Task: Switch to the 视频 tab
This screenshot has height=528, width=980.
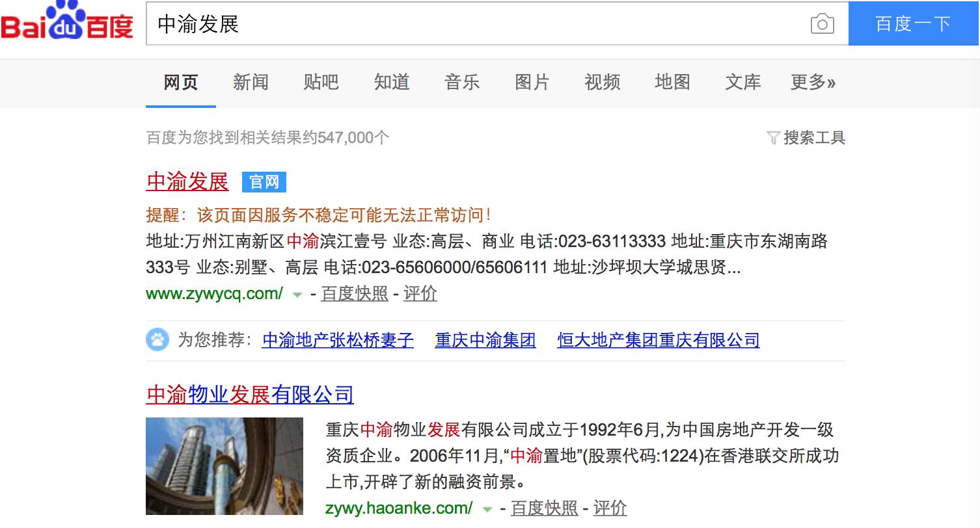Action: pos(603,82)
